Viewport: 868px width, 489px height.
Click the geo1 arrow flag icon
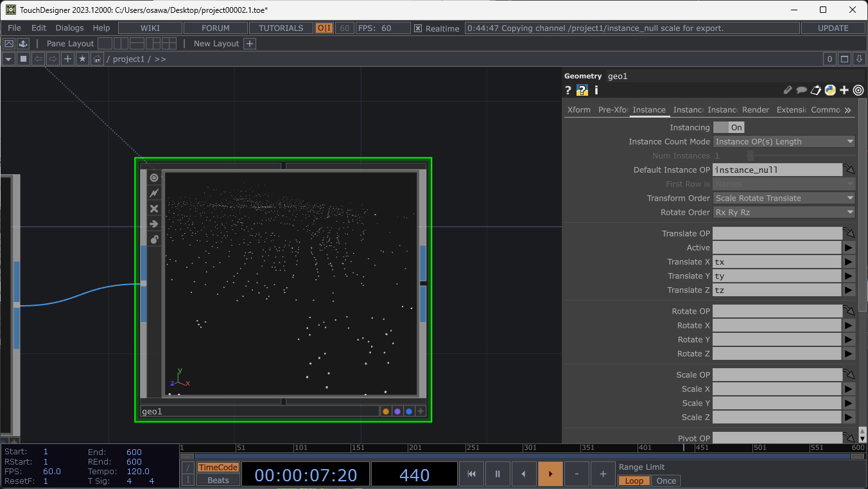(x=154, y=224)
